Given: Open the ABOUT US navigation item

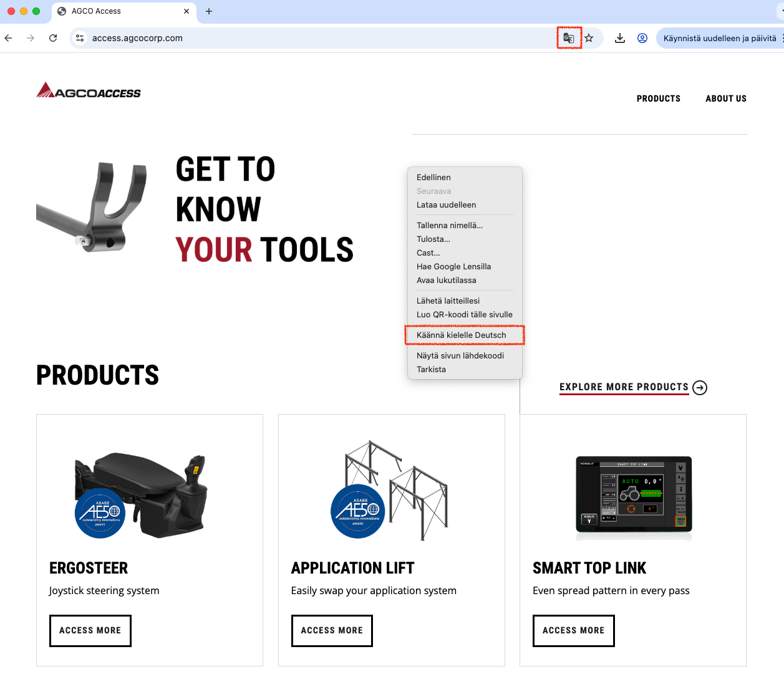Looking at the screenshot, I should tap(726, 99).
